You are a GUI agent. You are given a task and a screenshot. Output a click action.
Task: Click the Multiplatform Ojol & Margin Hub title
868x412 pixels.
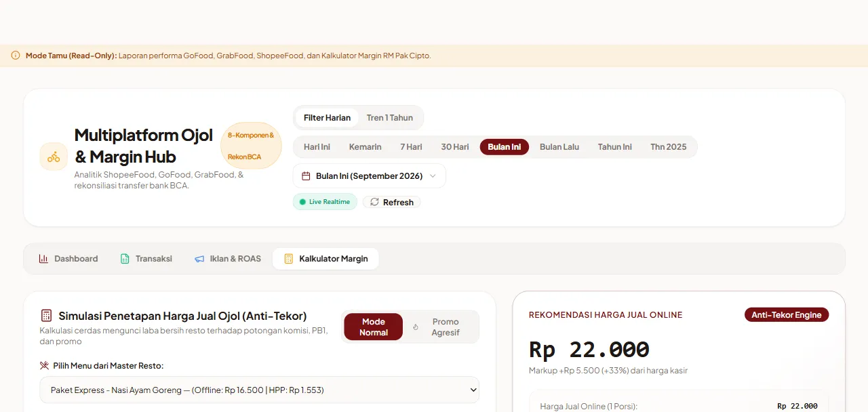click(x=144, y=146)
